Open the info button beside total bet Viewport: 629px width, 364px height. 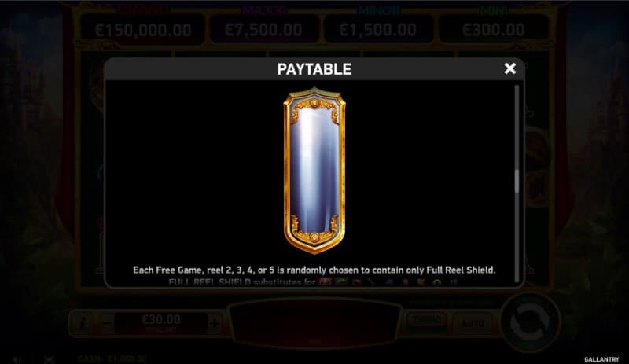83,323
